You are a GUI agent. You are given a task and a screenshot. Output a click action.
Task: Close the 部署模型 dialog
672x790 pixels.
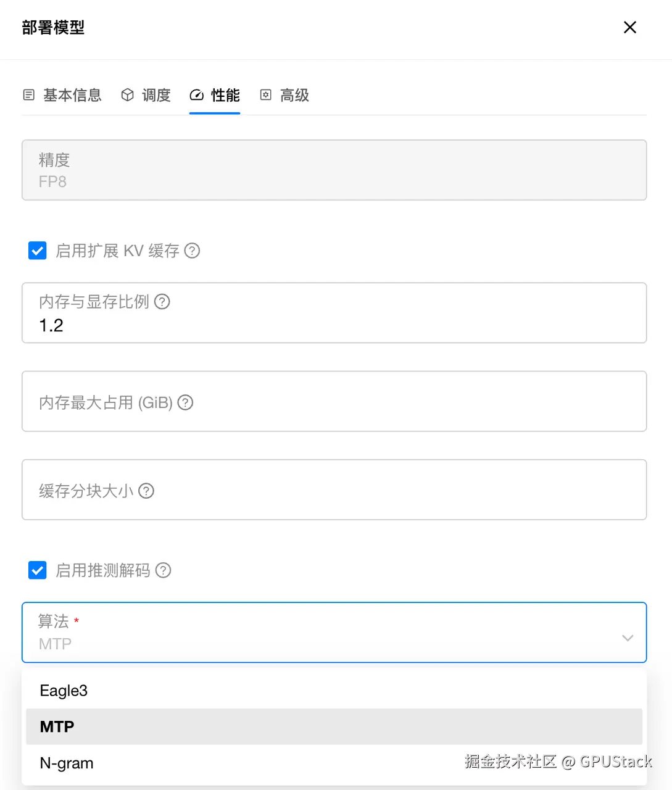[630, 27]
